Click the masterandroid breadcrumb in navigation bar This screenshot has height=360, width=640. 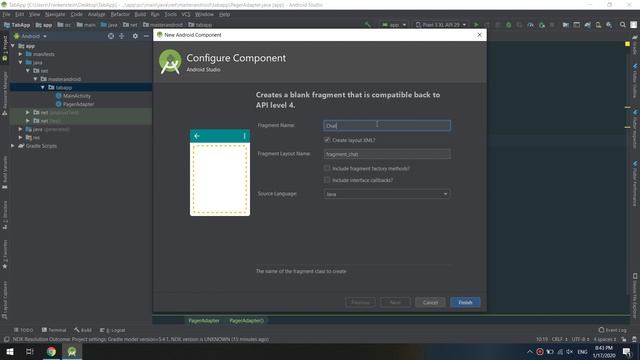coord(163,25)
